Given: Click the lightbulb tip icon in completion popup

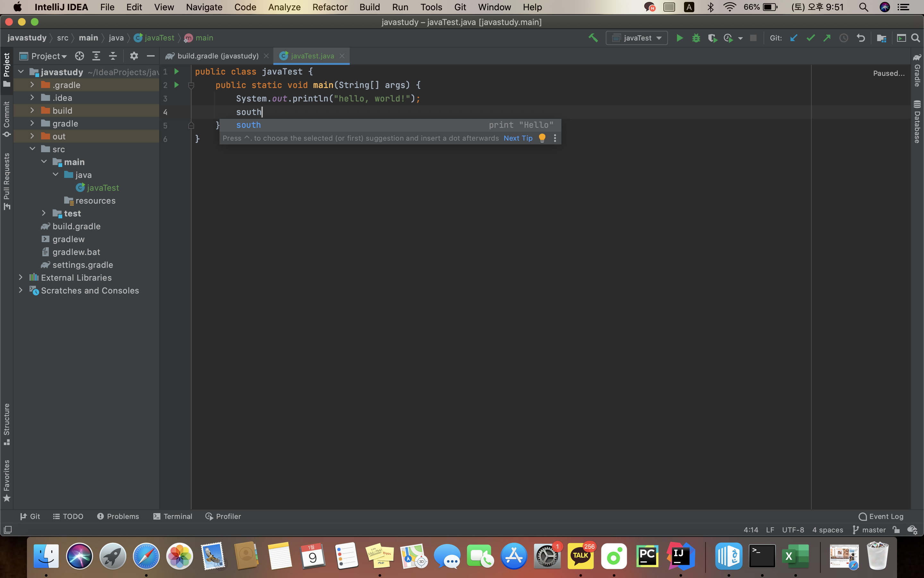Looking at the screenshot, I should tap(542, 138).
